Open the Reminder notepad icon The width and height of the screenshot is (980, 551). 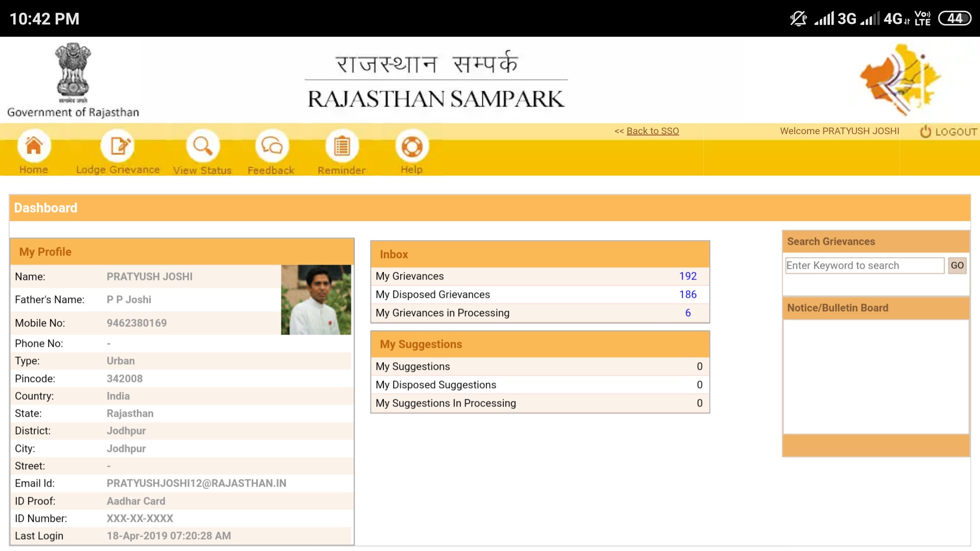coord(342,146)
